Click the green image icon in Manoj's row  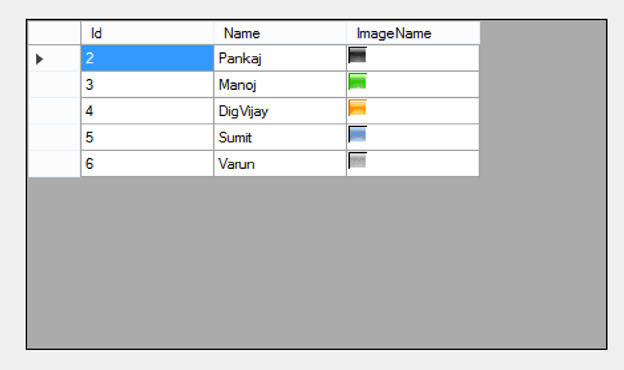coord(357,82)
